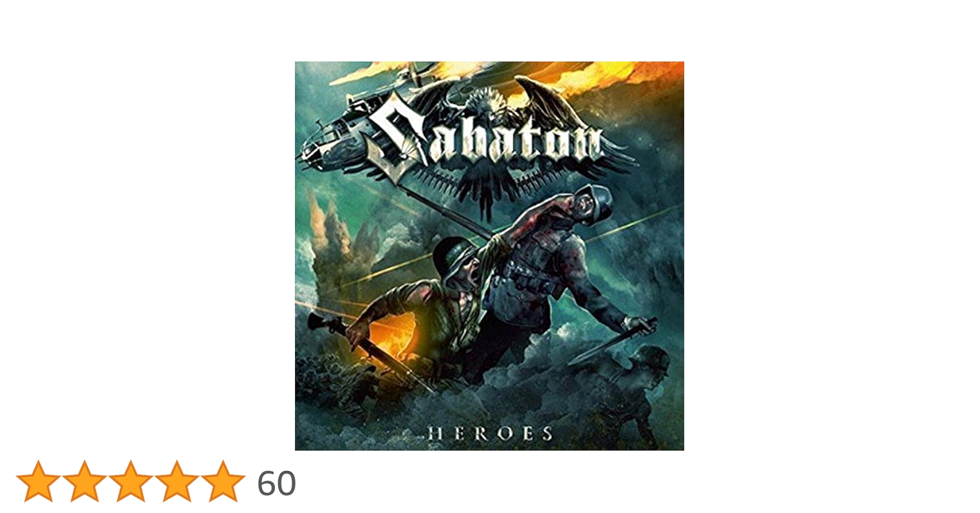
Task: Click the fourth orange rating star
Action: 177,481
